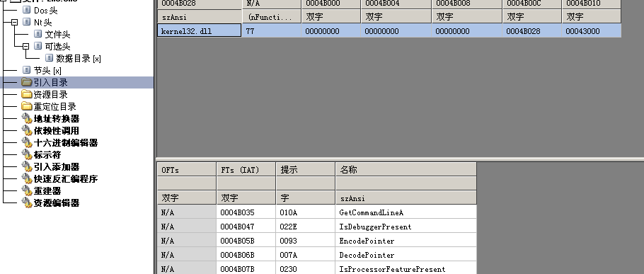The width and height of the screenshot is (644, 274).
Task: Click the FTs (IAT) column header
Action: 246,169
